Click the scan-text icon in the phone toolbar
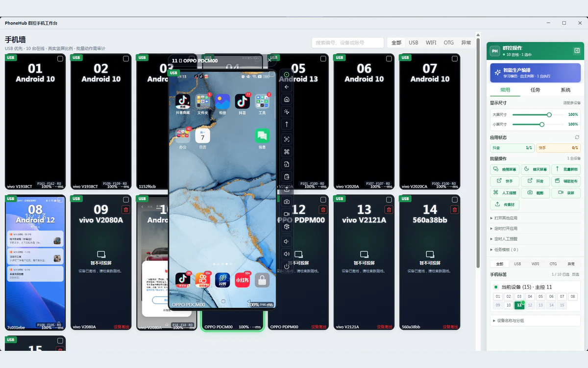Image resolution: width=588 pixels, height=368 pixels. [x=287, y=139]
